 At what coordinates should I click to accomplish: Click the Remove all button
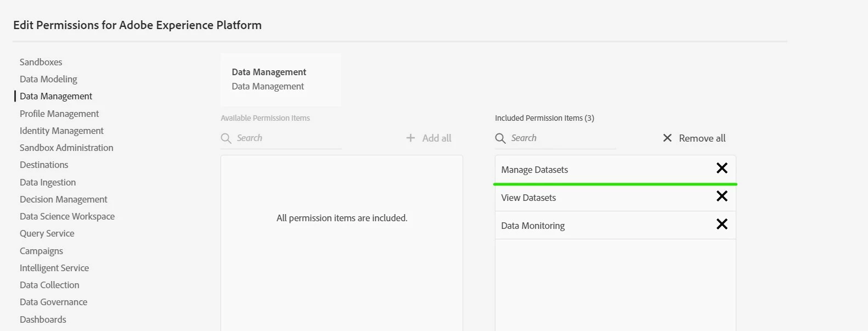click(x=694, y=138)
